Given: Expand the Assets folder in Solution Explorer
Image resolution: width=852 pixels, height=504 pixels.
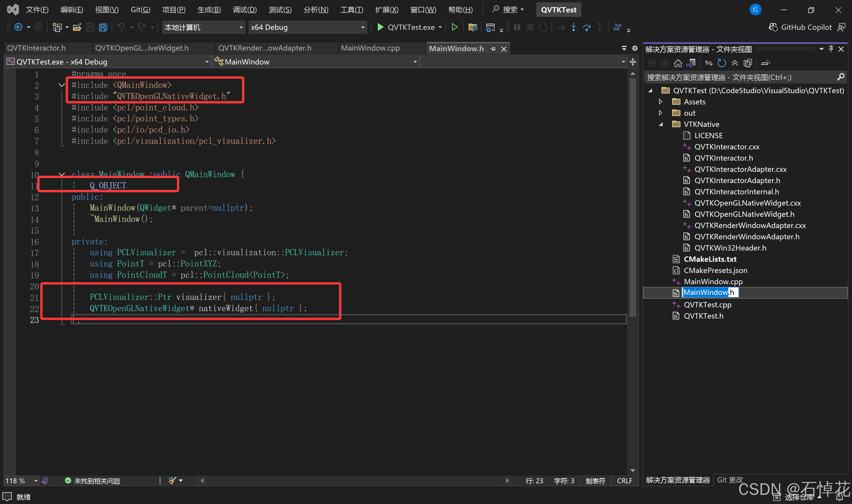Looking at the screenshot, I should tap(661, 101).
